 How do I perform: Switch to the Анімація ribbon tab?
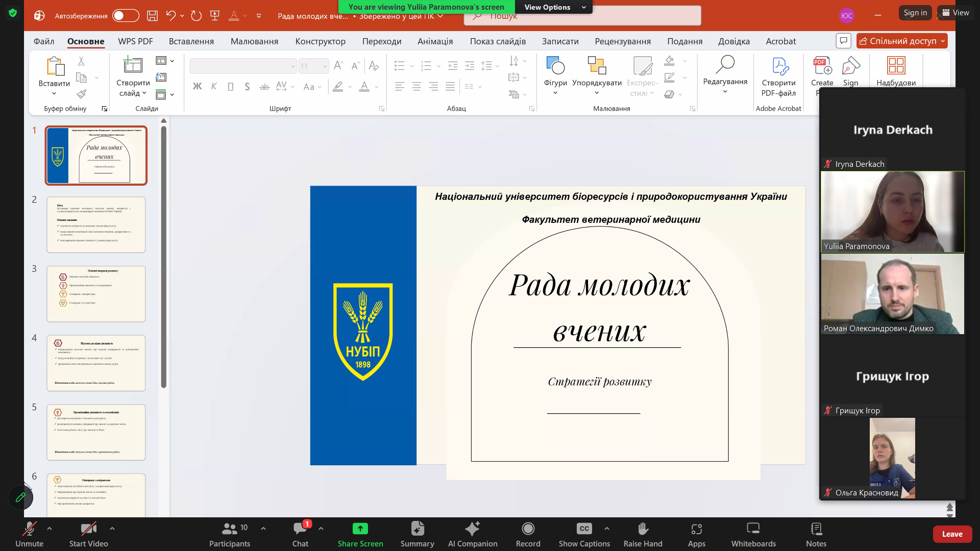click(x=435, y=41)
